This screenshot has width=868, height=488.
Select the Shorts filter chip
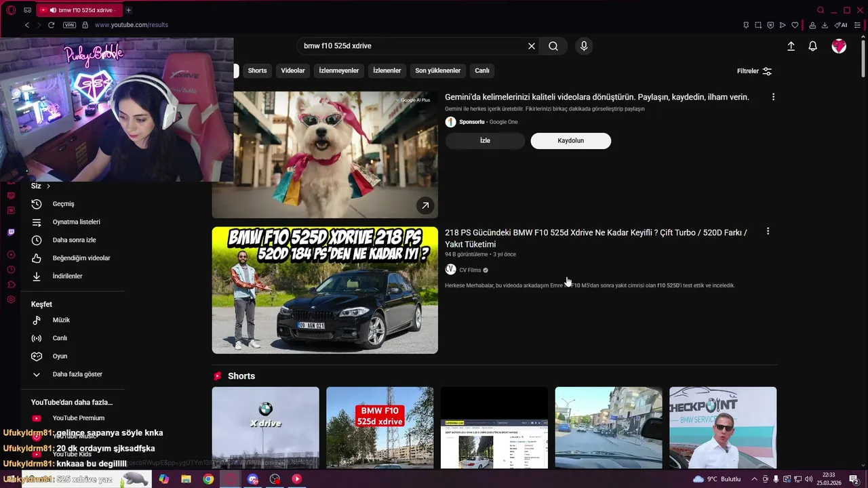point(257,70)
